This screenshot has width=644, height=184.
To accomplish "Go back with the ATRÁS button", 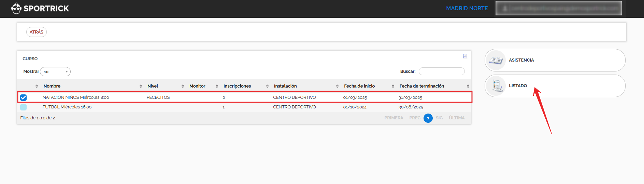I will [x=37, y=32].
